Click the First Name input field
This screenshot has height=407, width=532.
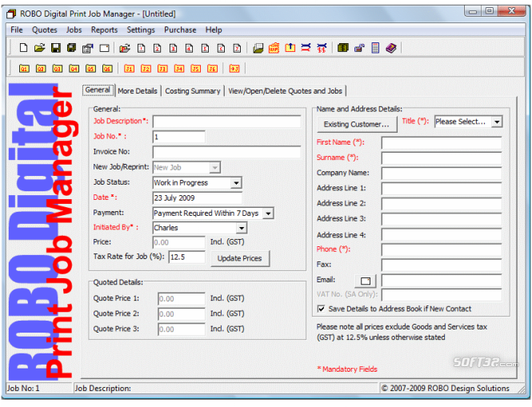coord(442,143)
